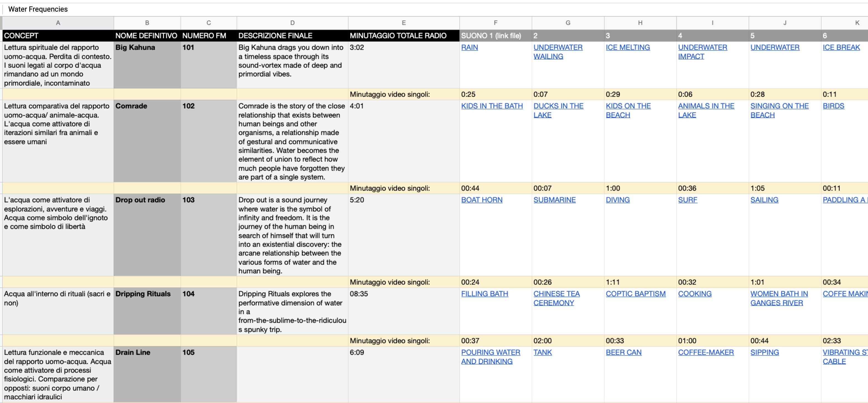The image size is (868, 403).
Task: Open the CHINESE TEA CEREMONY link
Action: pyautogui.click(x=556, y=298)
